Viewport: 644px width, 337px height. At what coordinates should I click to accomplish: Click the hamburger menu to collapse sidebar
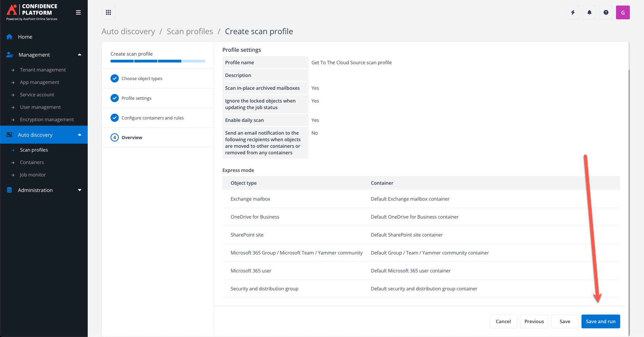pyautogui.click(x=78, y=12)
